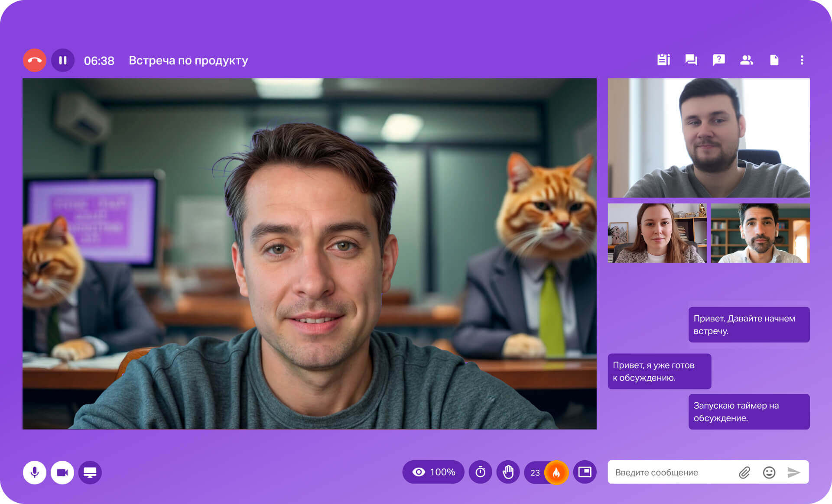Open the chat panel icon
832x504 pixels.
691,60
